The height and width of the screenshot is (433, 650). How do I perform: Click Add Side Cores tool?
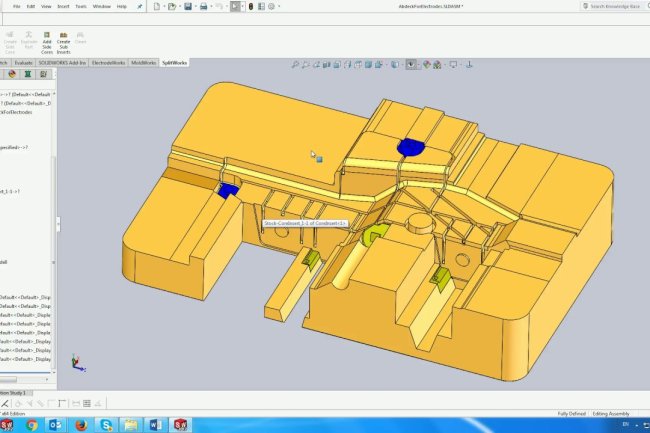pos(47,43)
